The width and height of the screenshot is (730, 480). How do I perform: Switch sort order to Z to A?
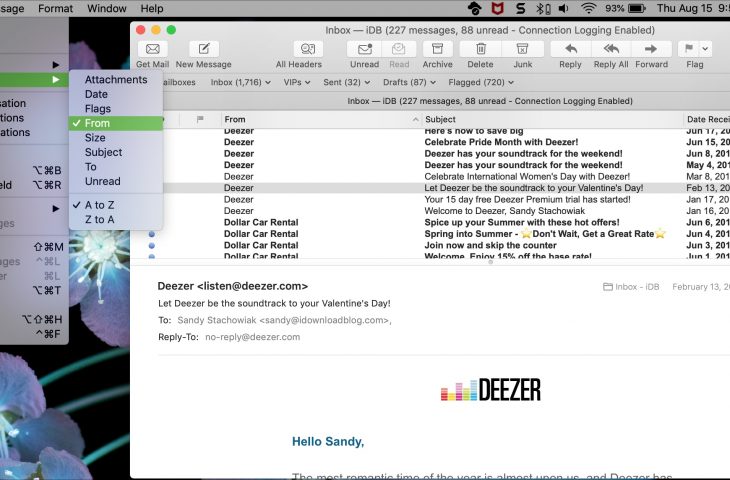tap(116, 219)
